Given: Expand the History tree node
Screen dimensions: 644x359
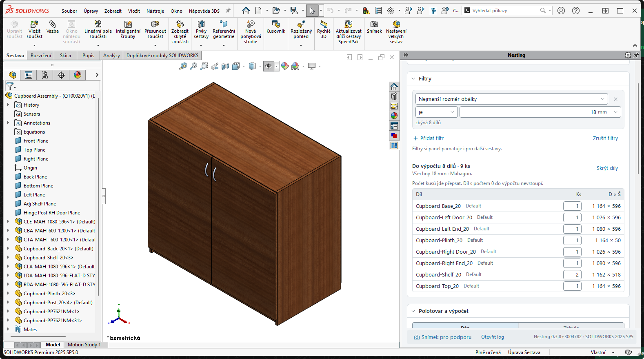Looking at the screenshot, I should coord(8,105).
